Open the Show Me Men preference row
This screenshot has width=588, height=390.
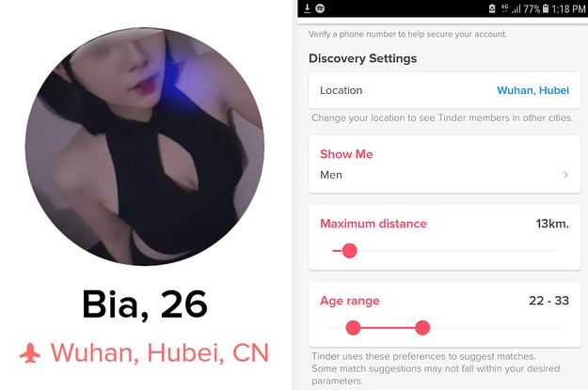coord(444,164)
